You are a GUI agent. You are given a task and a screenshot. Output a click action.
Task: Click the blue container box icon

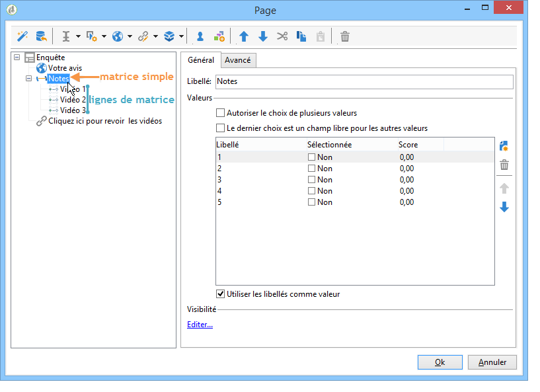169,36
